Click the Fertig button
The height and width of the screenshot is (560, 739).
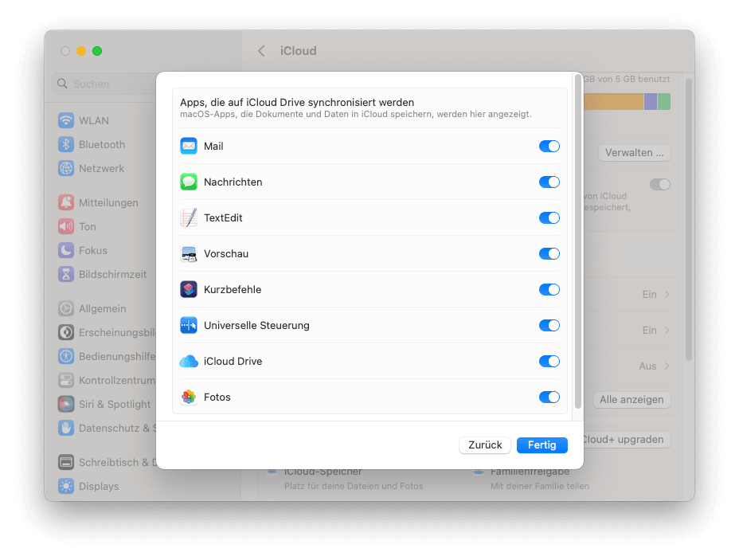(542, 445)
